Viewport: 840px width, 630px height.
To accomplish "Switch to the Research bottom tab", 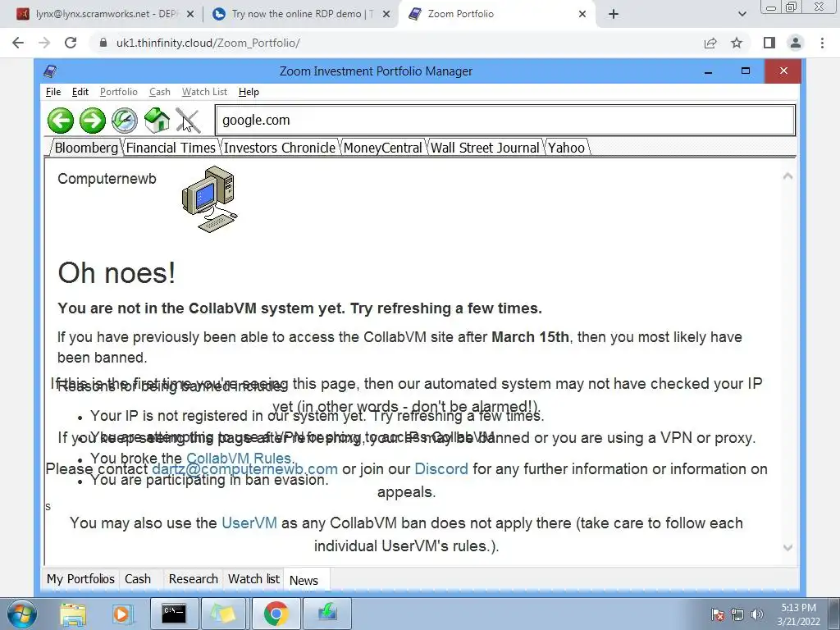I will pos(193,579).
